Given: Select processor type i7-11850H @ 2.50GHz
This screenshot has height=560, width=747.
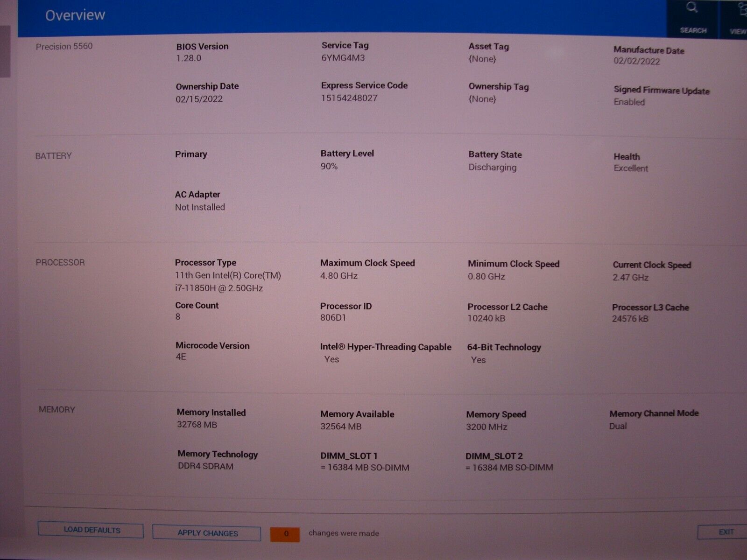Looking at the screenshot, I should [x=219, y=288].
